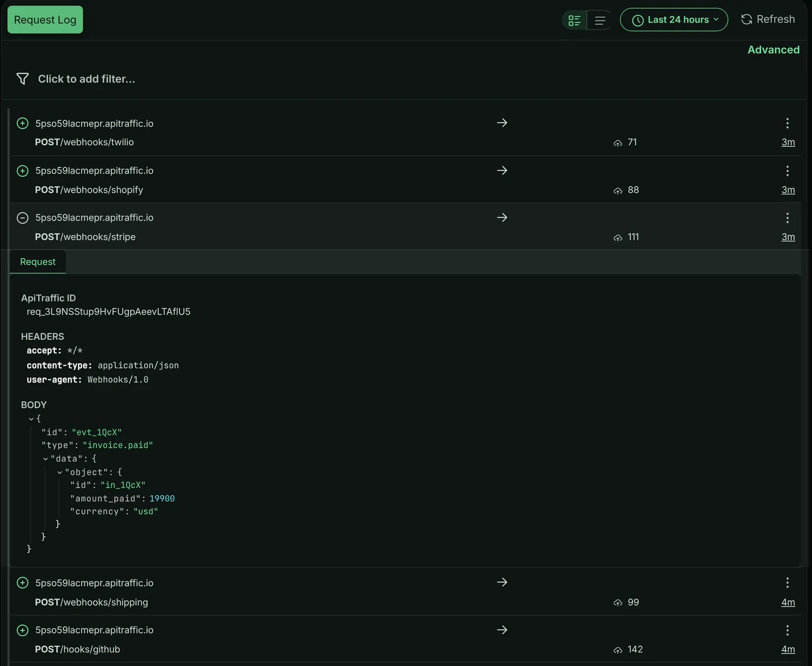Screen dimensions: 812x666
Task: Click 3m timestamp on shopify row
Action: pyautogui.click(x=788, y=190)
